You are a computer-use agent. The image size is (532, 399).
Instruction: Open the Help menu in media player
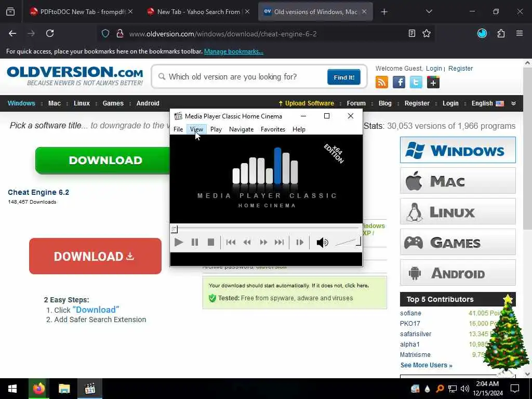(x=299, y=129)
